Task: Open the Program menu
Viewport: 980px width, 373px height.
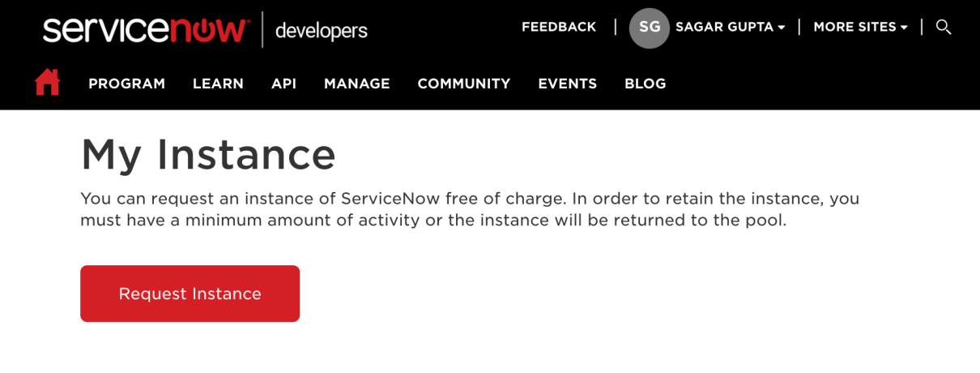Action: pos(126,84)
